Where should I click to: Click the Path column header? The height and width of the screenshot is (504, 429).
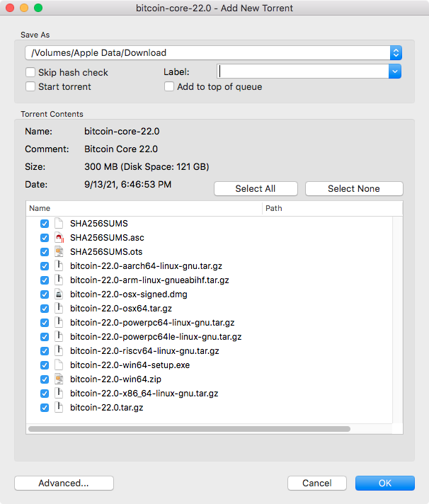(x=333, y=208)
